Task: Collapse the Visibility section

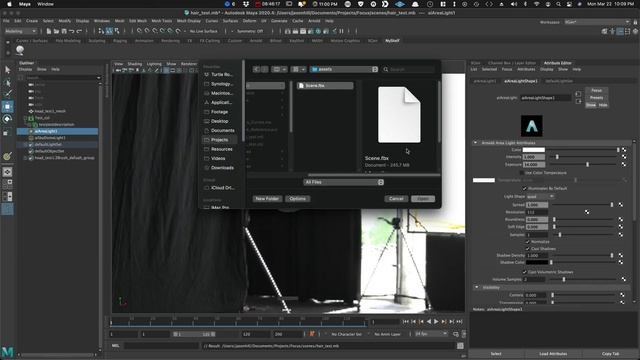Action: 476,287
